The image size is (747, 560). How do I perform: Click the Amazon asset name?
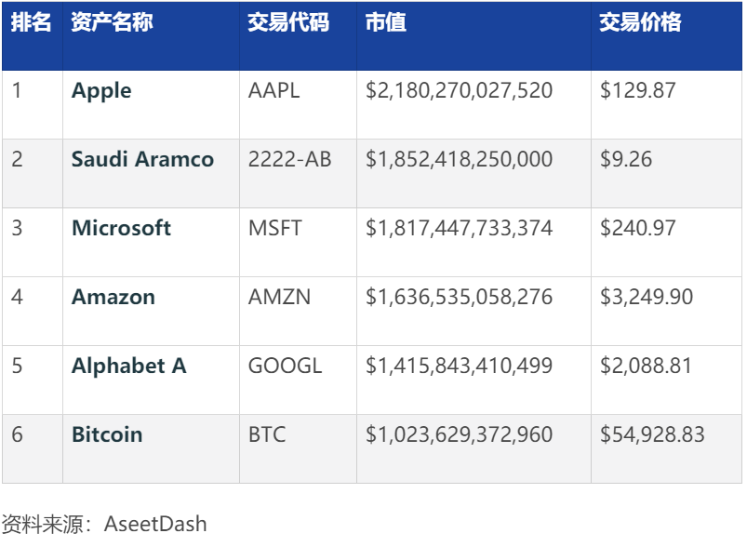pos(113,298)
